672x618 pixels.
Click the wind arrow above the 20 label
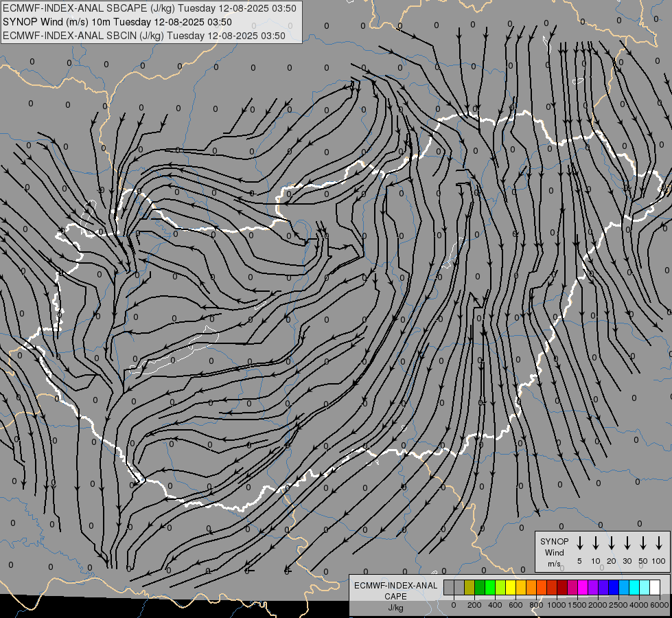611,543
